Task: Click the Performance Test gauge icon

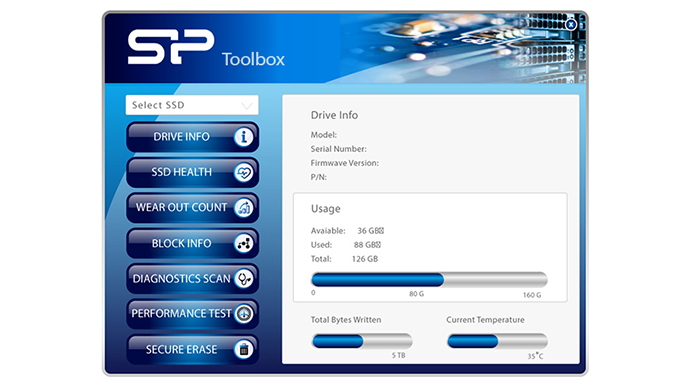Action: (x=243, y=314)
